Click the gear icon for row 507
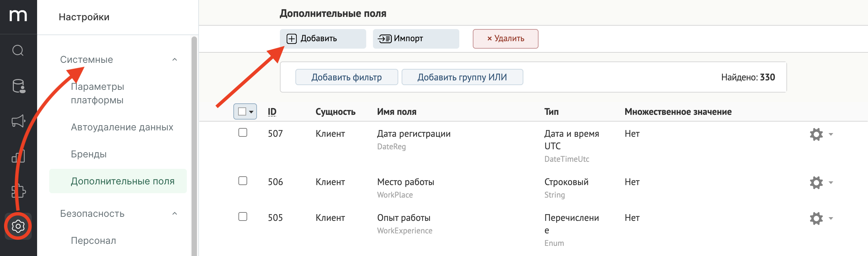 816,134
